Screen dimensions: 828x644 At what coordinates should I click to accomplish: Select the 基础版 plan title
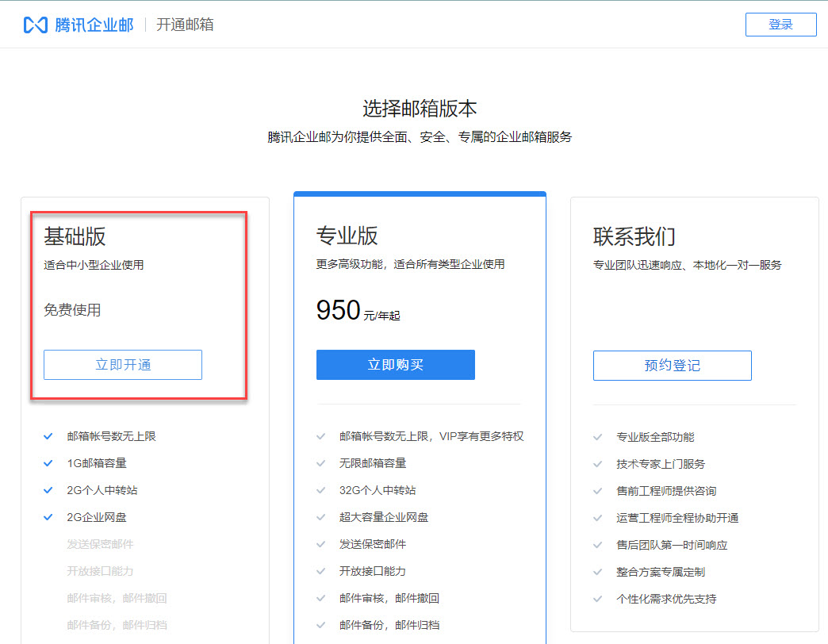(x=75, y=236)
